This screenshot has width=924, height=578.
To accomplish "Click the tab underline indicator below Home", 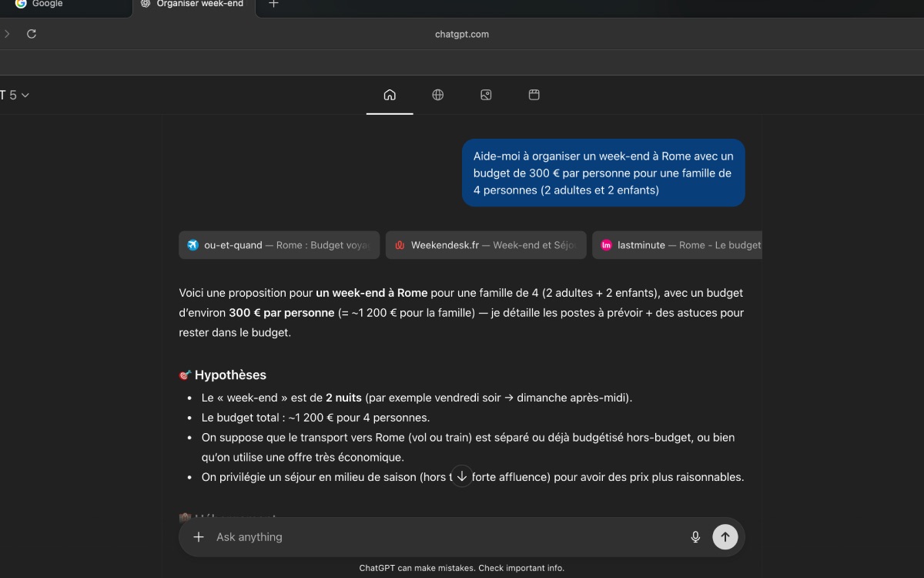I will [x=390, y=113].
